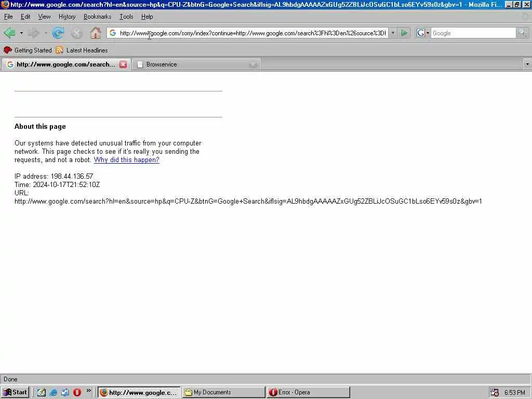Screen dimensions: 532x399
Task: Open the History menu
Action: [67, 17]
